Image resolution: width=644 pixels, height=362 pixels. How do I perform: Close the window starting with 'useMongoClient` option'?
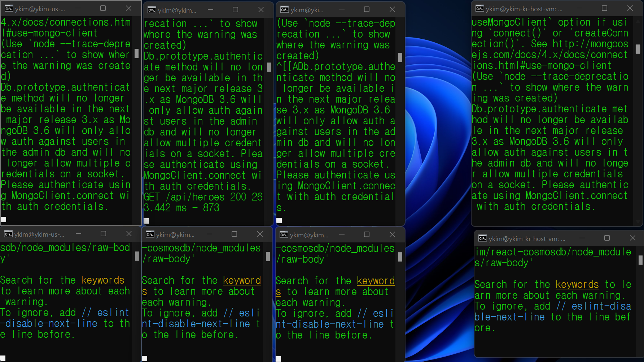(630, 8)
